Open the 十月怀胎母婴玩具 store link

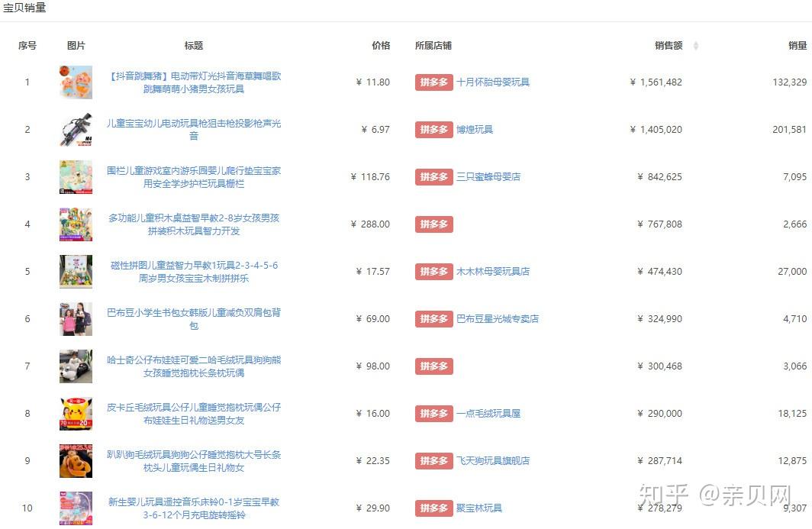(x=495, y=82)
